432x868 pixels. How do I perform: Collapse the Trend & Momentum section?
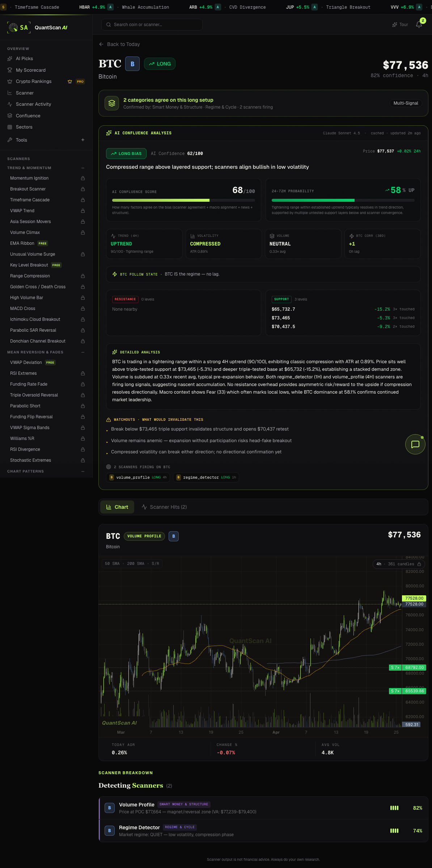click(x=83, y=168)
